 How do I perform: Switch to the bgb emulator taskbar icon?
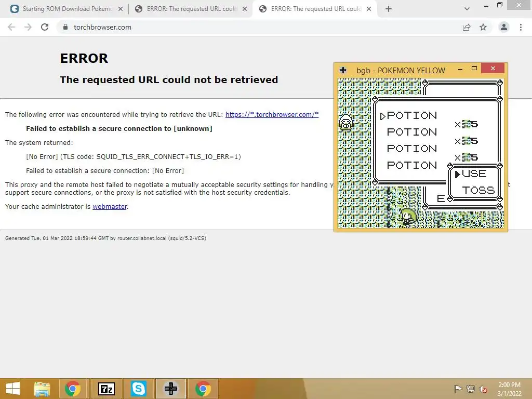[x=170, y=389]
